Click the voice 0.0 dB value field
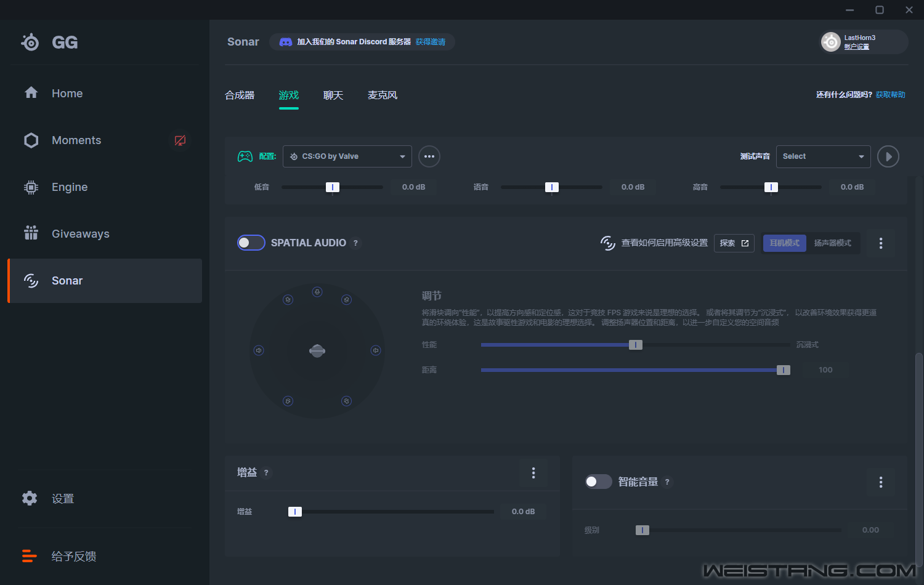Viewport: 924px width, 585px height. [x=633, y=187]
